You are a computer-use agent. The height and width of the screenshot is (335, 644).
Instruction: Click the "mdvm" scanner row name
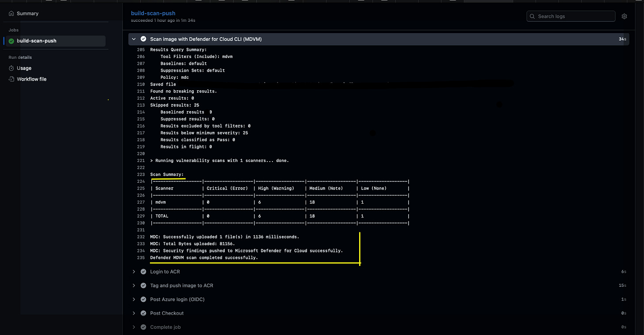[x=161, y=202]
